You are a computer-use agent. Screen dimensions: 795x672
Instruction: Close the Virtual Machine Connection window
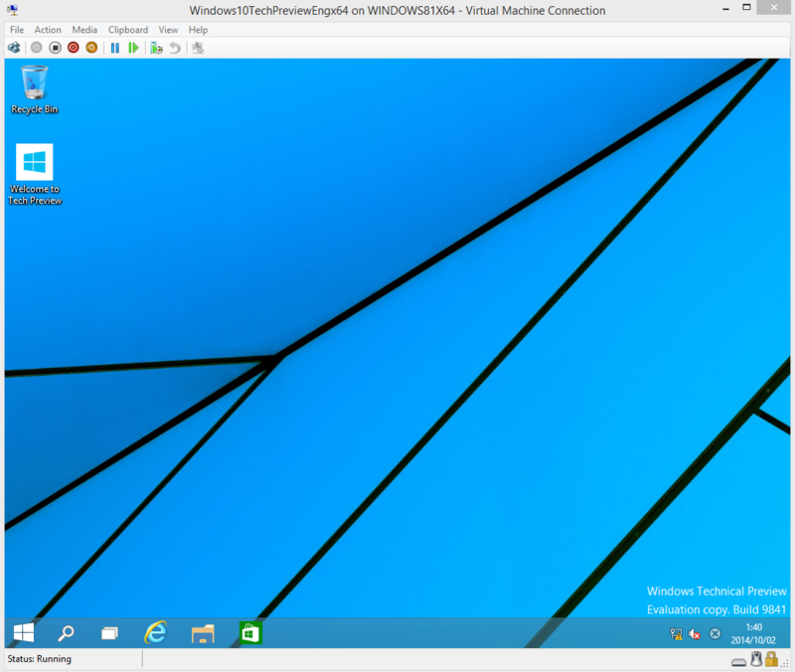774,7
